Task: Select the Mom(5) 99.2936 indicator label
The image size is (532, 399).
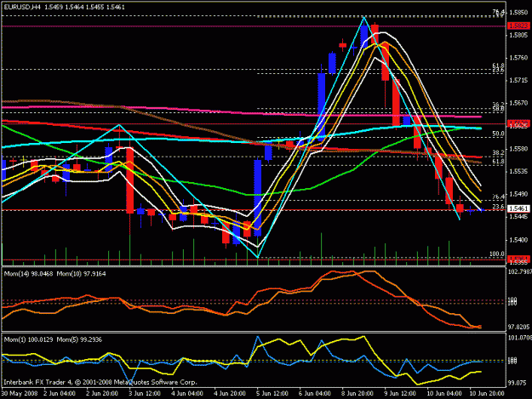Action: [x=79, y=339]
